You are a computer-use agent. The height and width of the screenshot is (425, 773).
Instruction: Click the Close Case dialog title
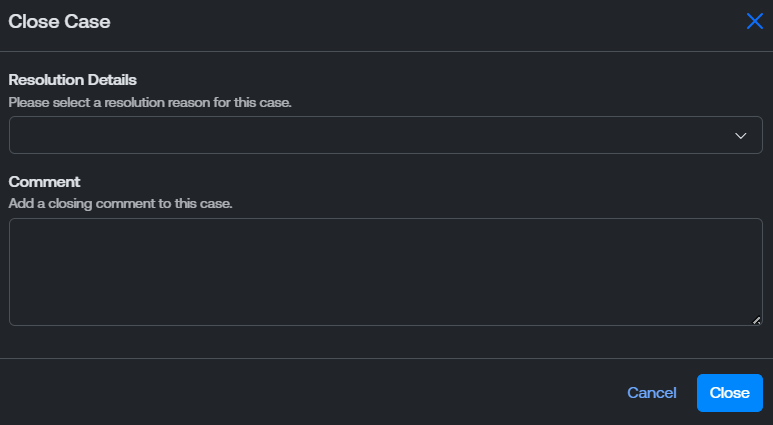coord(59,21)
